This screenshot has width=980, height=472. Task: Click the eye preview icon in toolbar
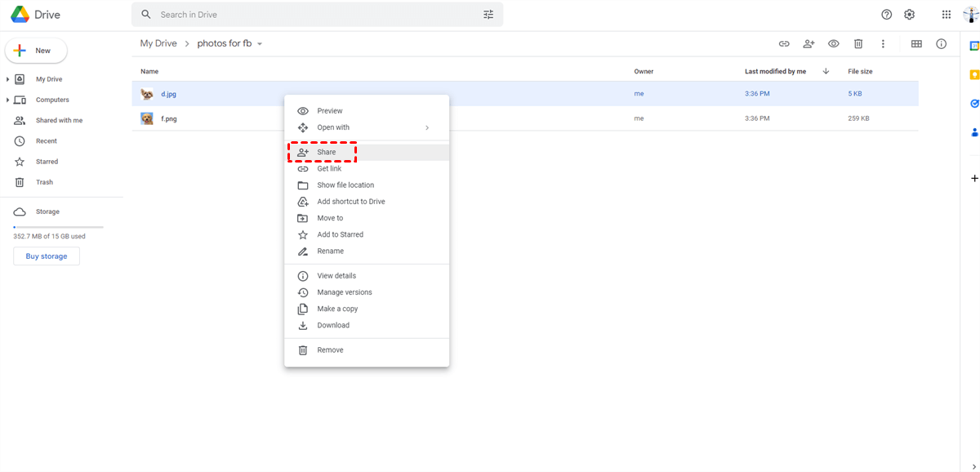coord(834,44)
